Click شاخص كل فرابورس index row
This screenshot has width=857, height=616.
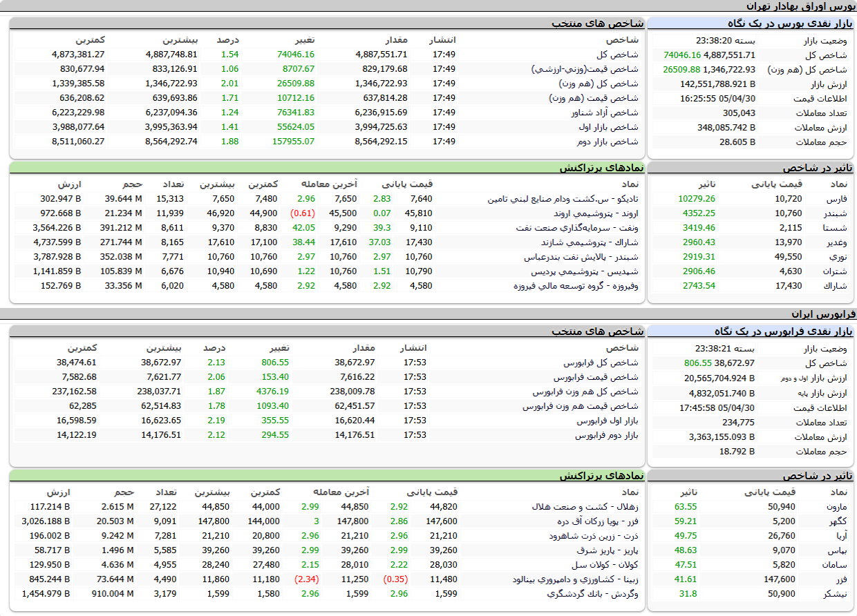point(328,363)
